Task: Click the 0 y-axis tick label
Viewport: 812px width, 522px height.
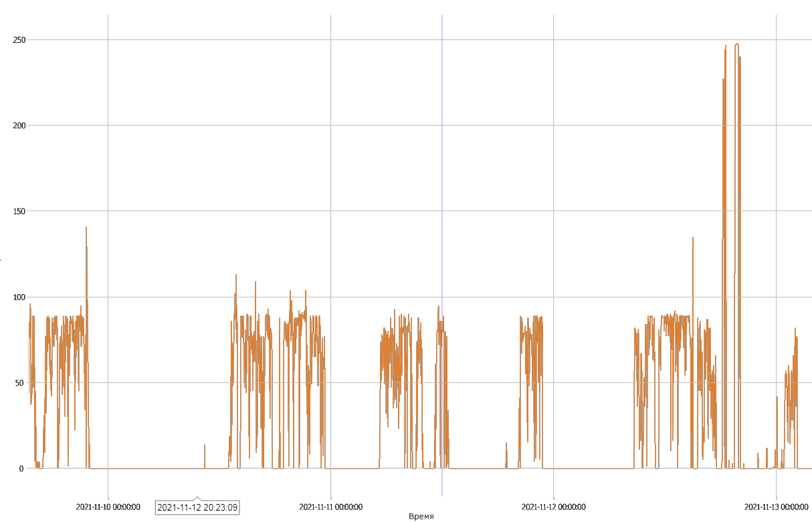Action: [21, 469]
